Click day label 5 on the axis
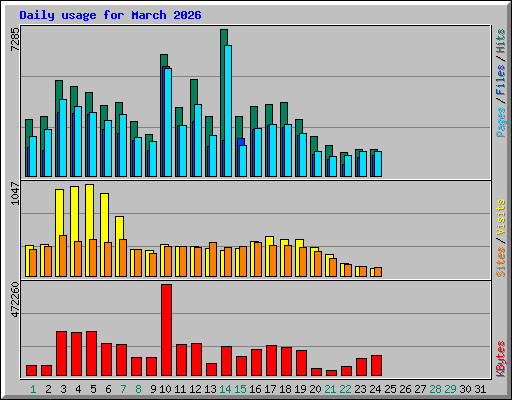The width and height of the screenshot is (512, 400). [x=93, y=389]
